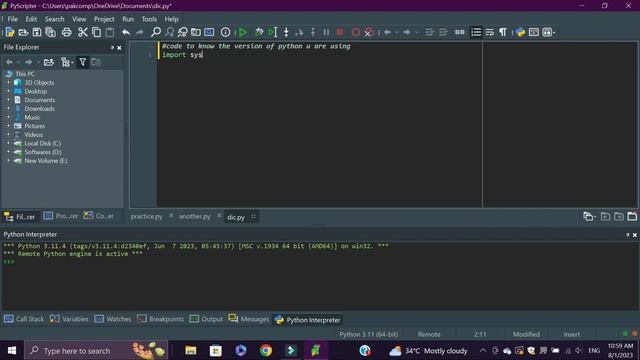The width and height of the screenshot is (640, 360).
Task: Click the Find magnifier icon
Action: pos(156,32)
